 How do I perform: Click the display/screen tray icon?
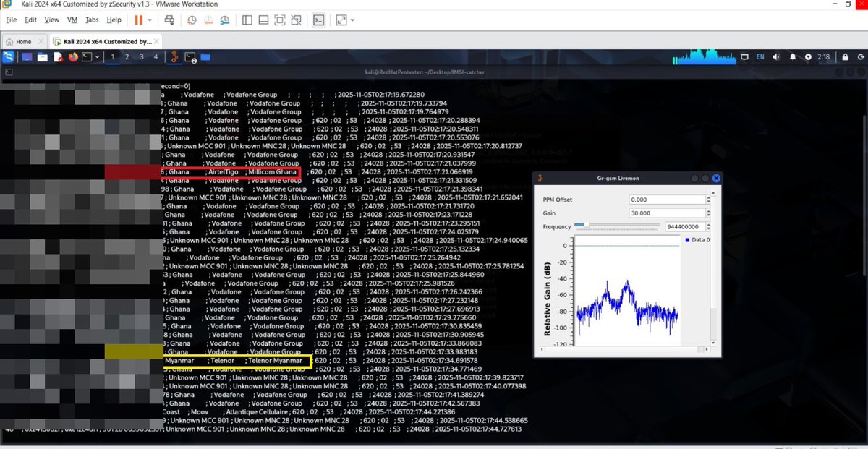click(x=744, y=56)
